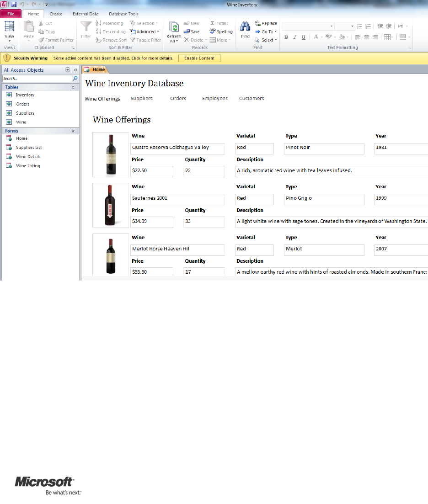Open the All Access Objects dropdown menu
This screenshot has width=428, height=504.
[68, 70]
